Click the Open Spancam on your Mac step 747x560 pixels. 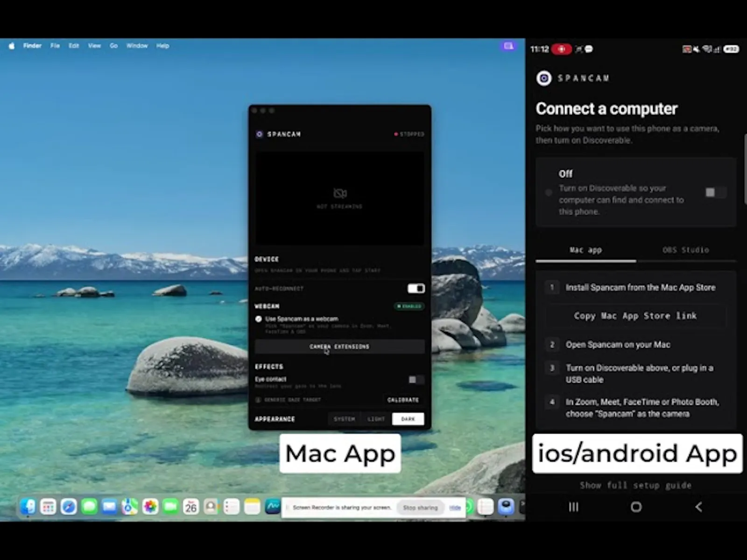pos(618,345)
